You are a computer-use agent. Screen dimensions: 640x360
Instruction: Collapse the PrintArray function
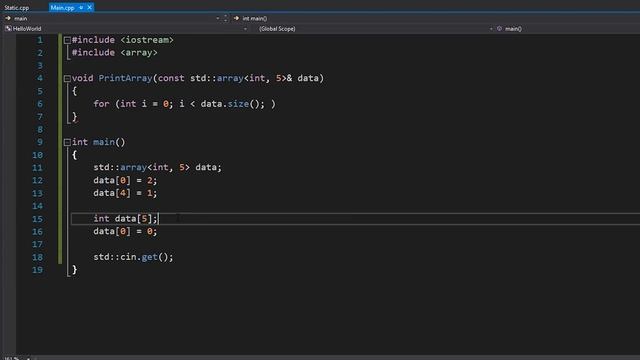pyautogui.click(x=67, y=78)
